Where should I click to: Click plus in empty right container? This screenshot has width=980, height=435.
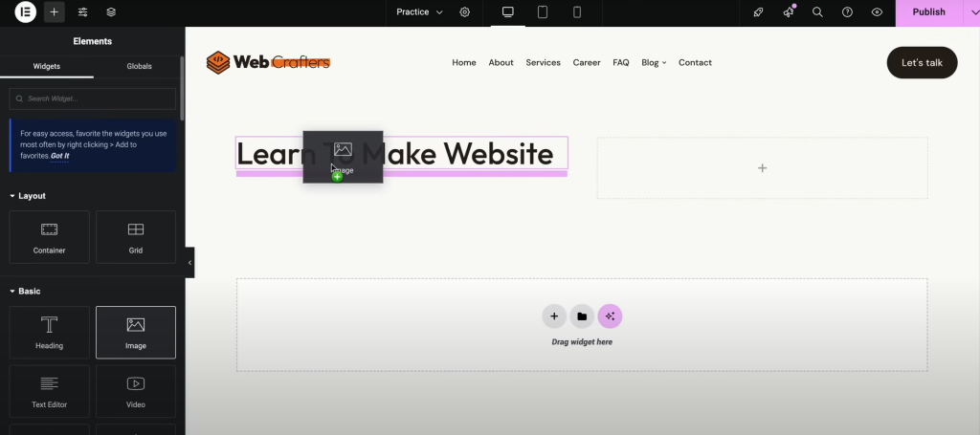(x=763, y=168)
